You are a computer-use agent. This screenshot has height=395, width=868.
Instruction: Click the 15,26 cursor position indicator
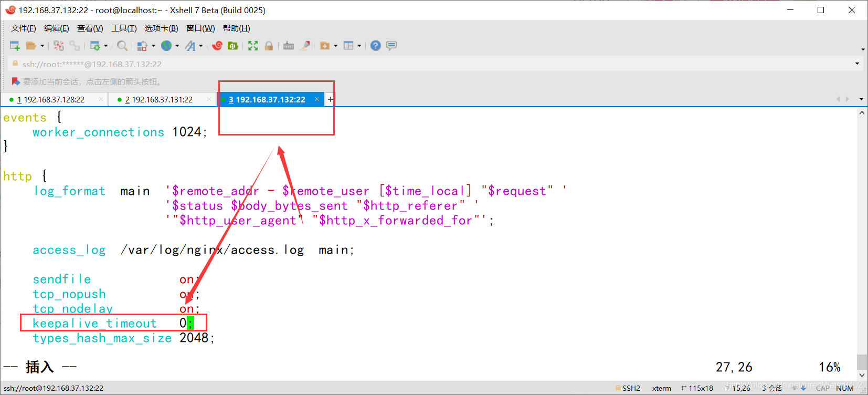point(738,388)
